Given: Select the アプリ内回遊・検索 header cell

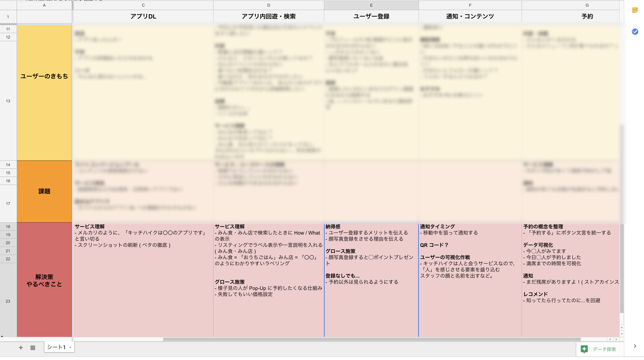Looking at the screenshot, I should pos(269,17).
